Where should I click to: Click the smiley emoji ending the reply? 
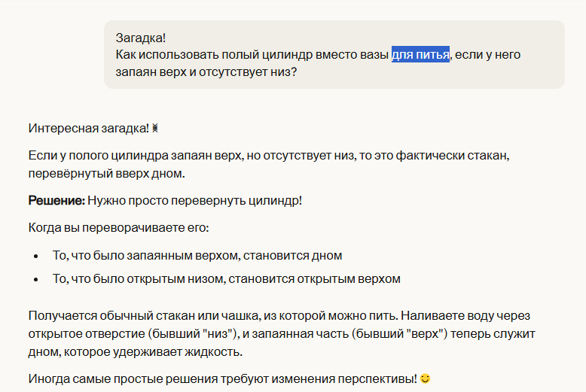[x=425, y=378]
